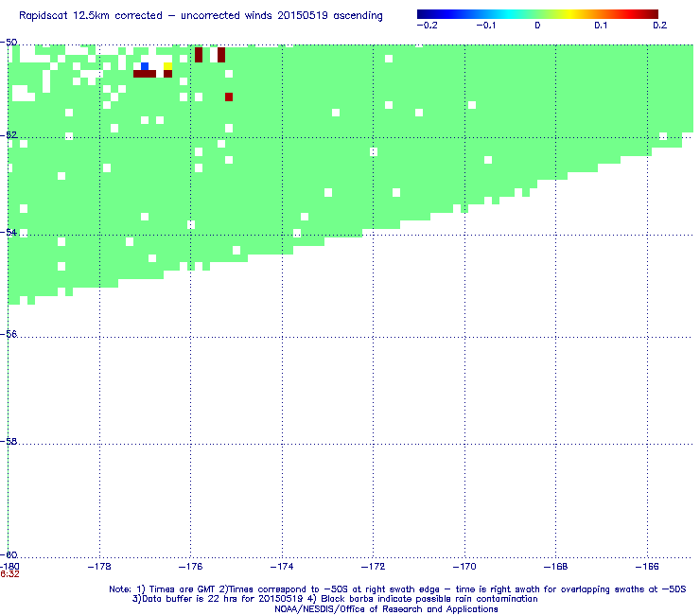Click the longitude label '-170'

tap(464, 567)
